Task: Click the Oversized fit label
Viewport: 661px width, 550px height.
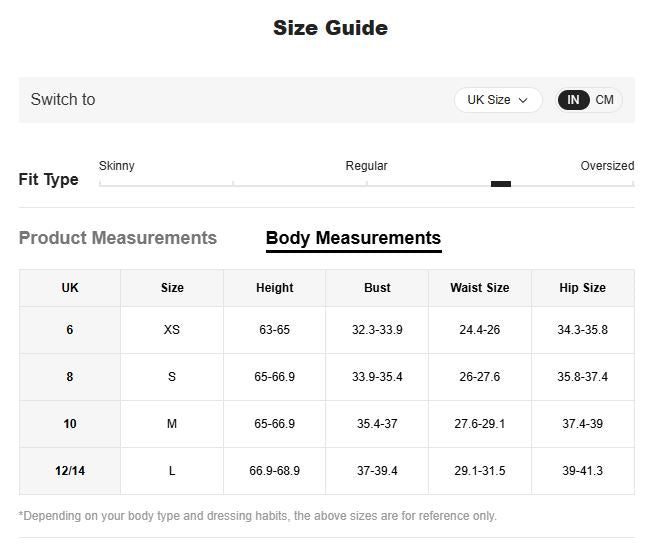Action: coord(607,166)
